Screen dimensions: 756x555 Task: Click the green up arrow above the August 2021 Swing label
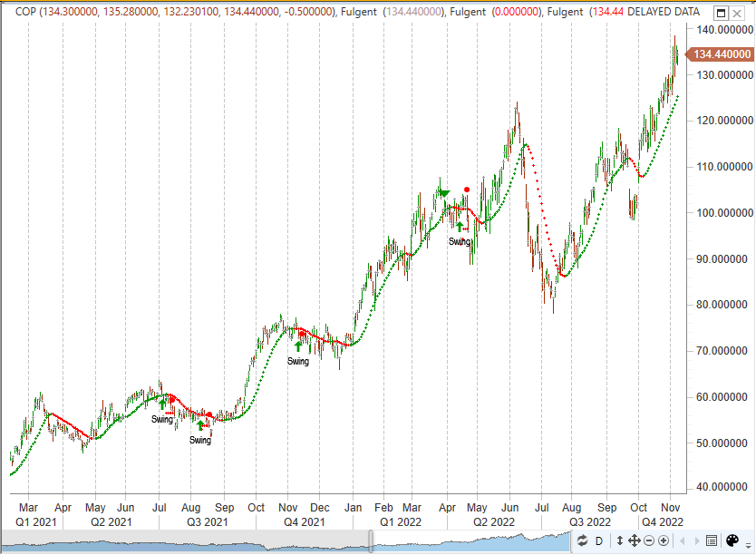tap(200, 425)
